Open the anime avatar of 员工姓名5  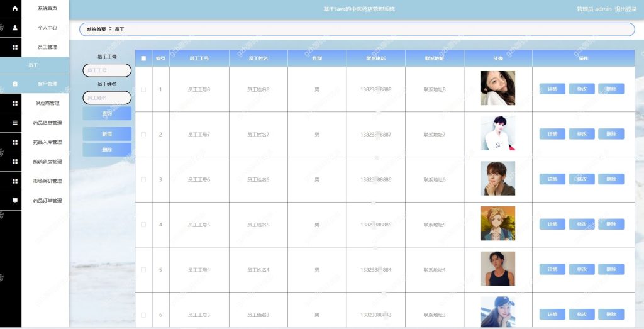[498, 223]
